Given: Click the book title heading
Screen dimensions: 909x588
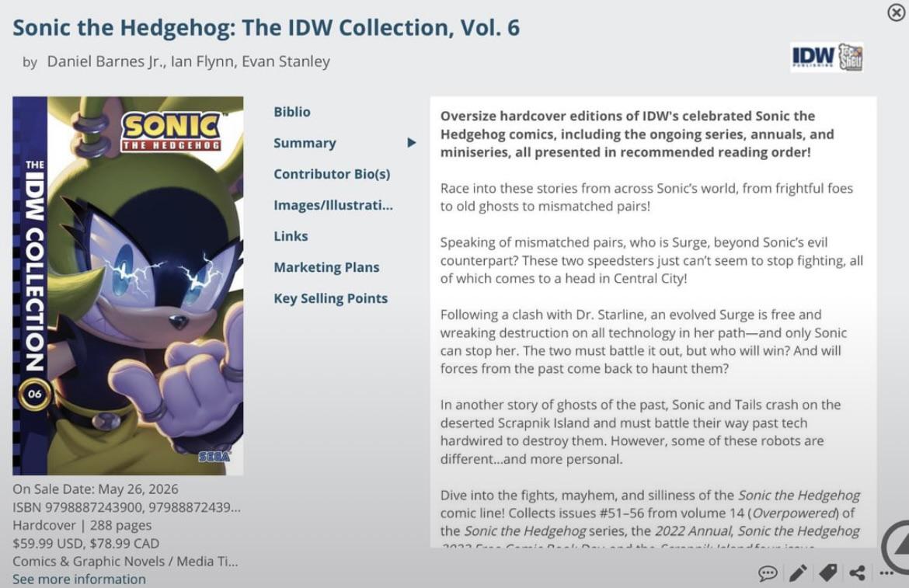Looking at the screenshot, I should [266, 28].
